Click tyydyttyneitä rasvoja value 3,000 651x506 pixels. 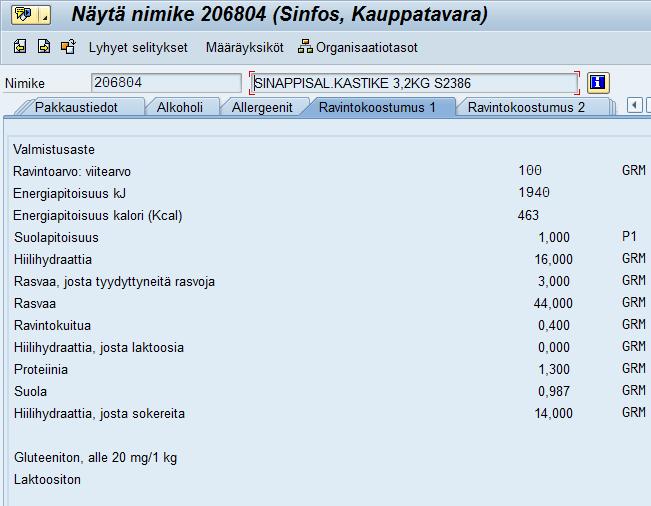point(554,281)
